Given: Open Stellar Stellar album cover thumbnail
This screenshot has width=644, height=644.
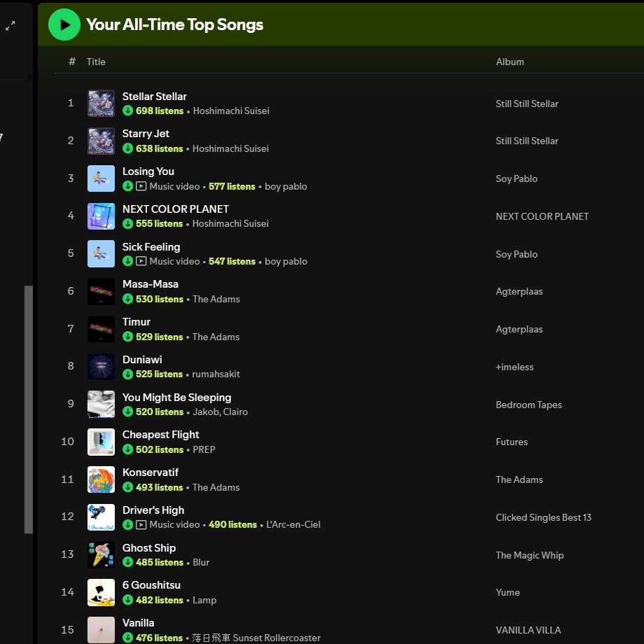Looking at the screenshot, I should [101, 103].
